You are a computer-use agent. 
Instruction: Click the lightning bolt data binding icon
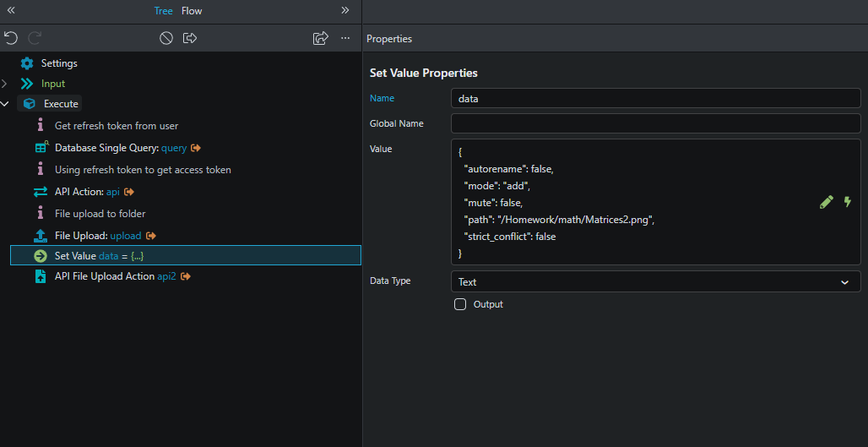[x=847, y=202]
